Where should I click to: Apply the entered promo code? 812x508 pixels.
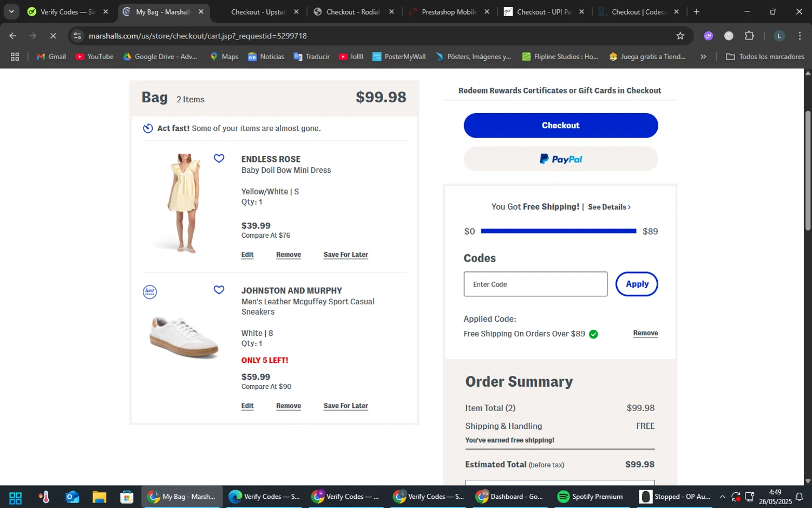click(637, 284)
